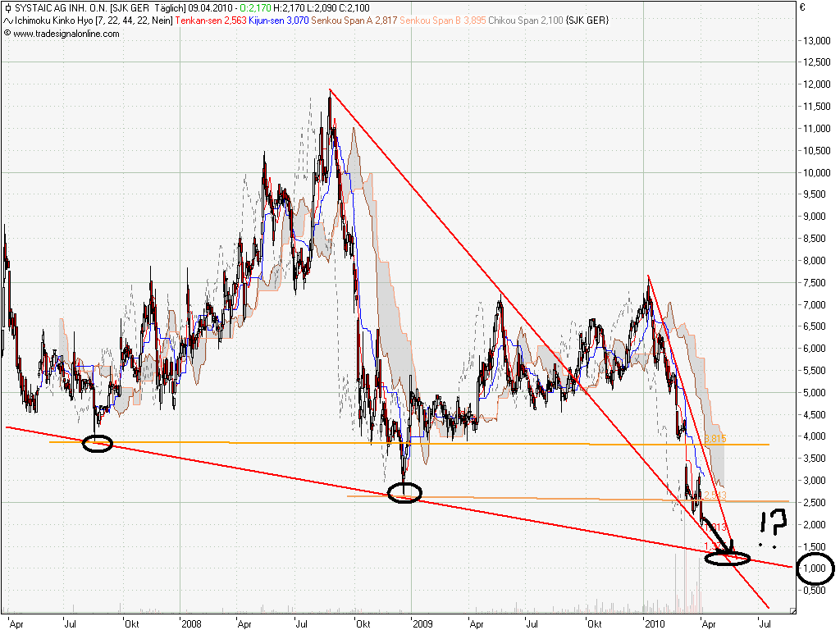Click the Senkou Span B 3,895 legend
The height and width of the screenshot is (630, 840).
click(442, 21)
